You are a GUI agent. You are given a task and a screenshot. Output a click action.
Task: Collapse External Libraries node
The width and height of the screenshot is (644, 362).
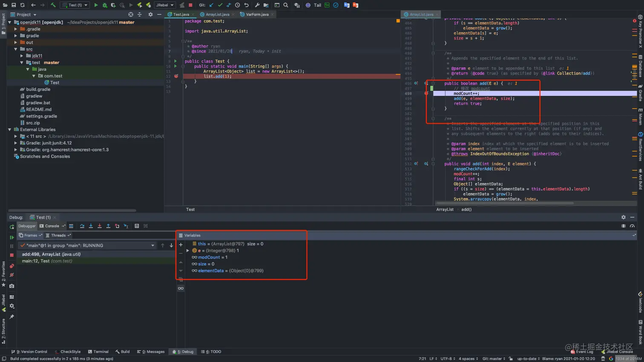pos(10,130)
